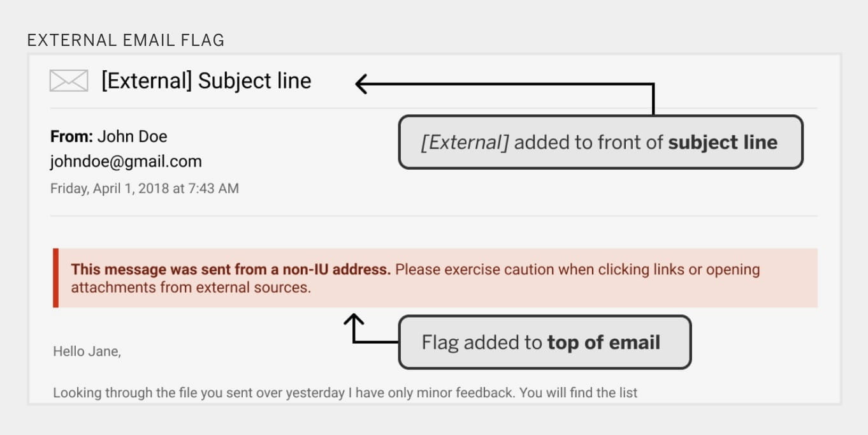Click the Friday, April 1, 2018 timestamp
868x435 pixels.
click(144, 188)
